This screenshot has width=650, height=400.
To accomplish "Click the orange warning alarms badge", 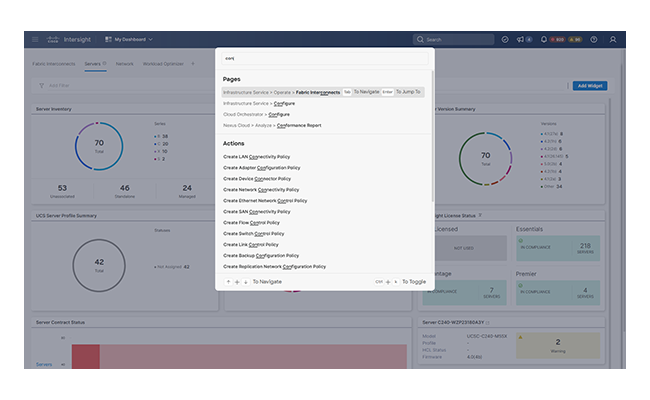I will 575,39.
